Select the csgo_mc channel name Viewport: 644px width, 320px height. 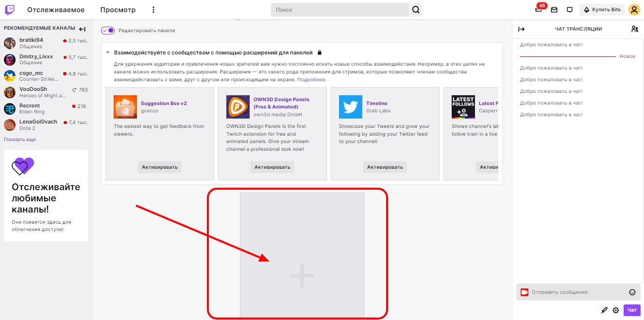click(x=31, y=73)
